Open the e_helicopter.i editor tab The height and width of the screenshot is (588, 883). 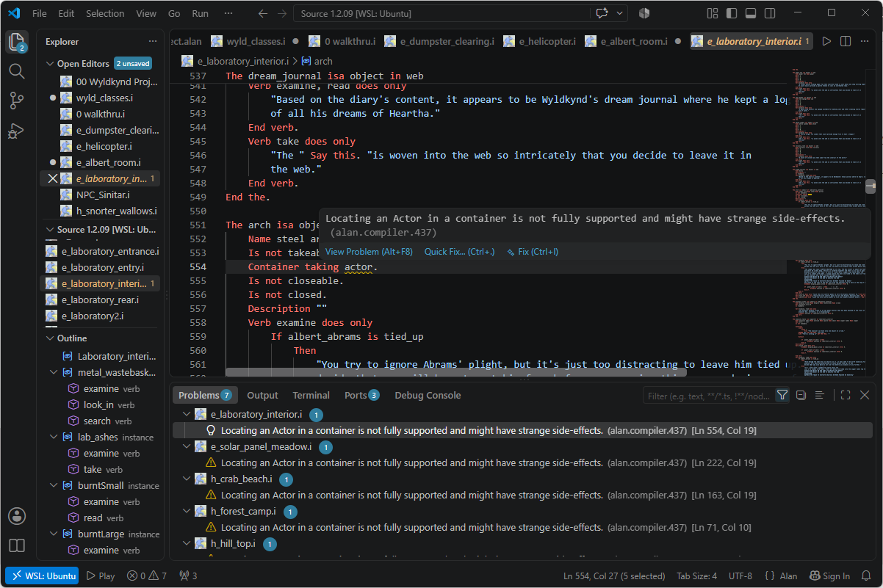(x=539, y=41)
